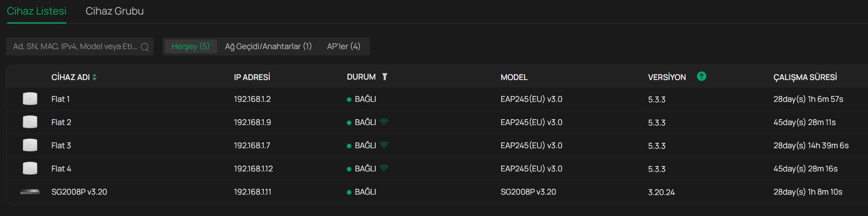This screenshot has height=216, width=868.
Task: Click the Wi-Fi icon beside Flat 4 status
Action: click(385, 168)
